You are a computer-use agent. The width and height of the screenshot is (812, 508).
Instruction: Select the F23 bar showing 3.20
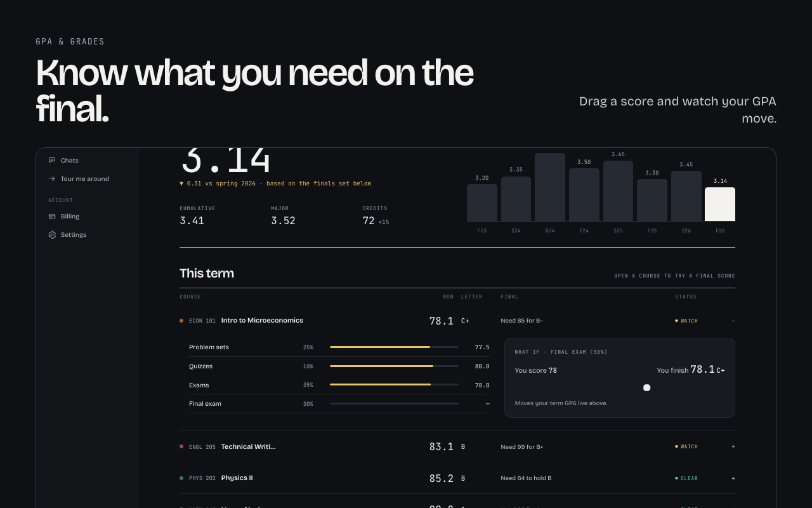tap(482, 203)
